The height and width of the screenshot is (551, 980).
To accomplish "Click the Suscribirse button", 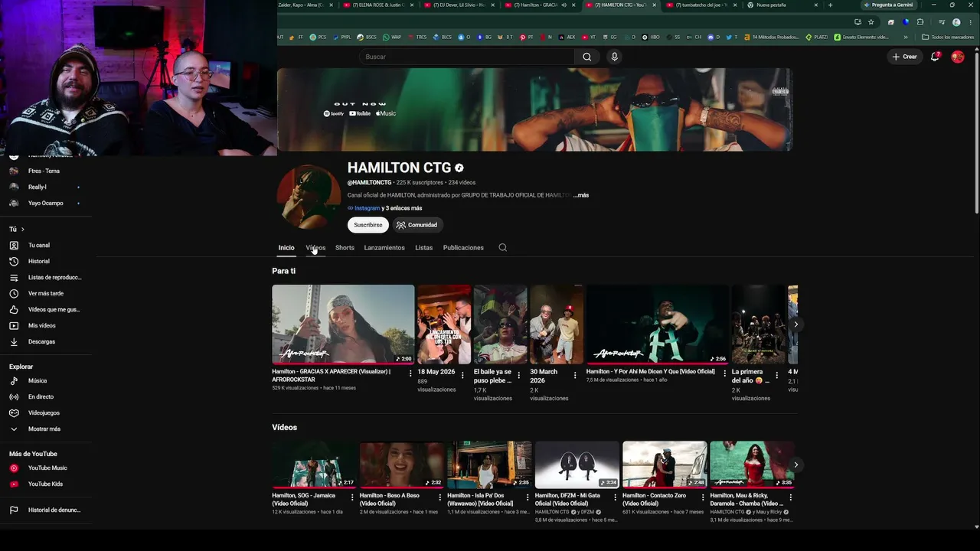I will [x=368, y=225].
